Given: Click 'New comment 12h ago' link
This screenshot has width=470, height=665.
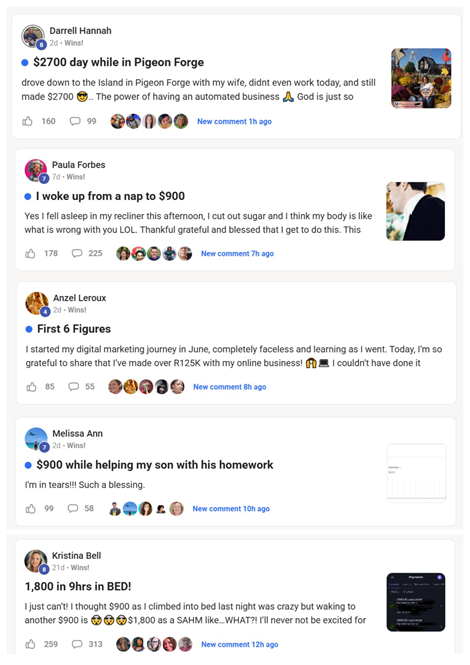Looking at the screenshot, I should tap(240, 644).
